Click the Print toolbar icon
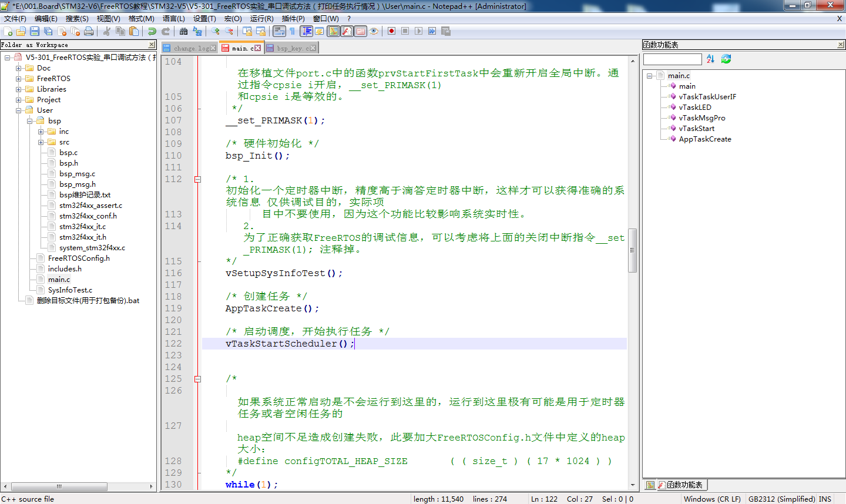846x504 pixels. (89, 31)
